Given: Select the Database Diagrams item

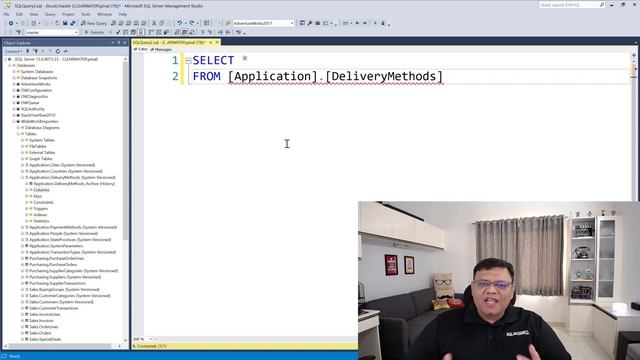Looking at the screenshot, I should pos(42,128).
